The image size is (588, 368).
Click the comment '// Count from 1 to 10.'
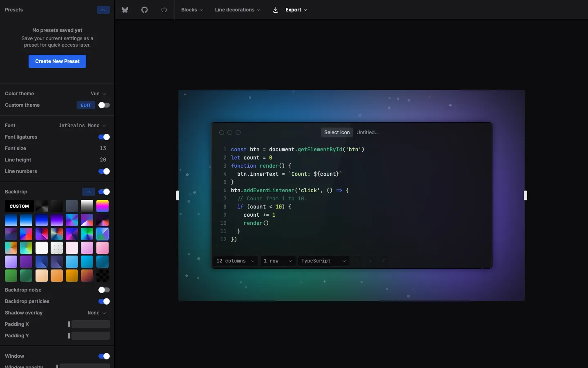[272, 198]
